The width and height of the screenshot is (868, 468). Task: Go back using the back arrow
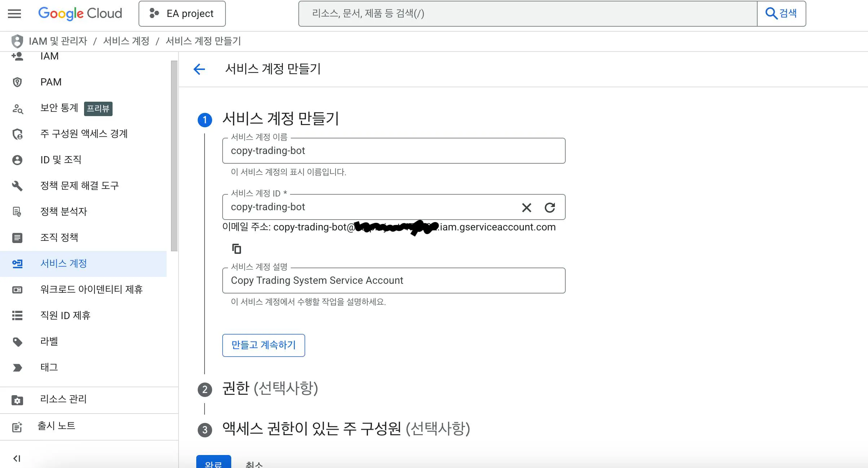coord(199,69)
